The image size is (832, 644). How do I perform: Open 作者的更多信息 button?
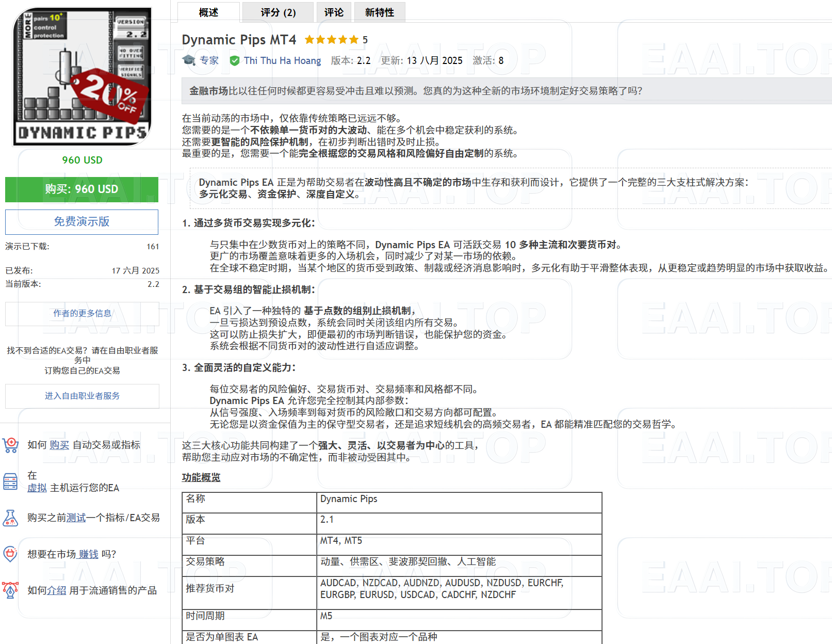pyautogui.click(x=82, y=313)
